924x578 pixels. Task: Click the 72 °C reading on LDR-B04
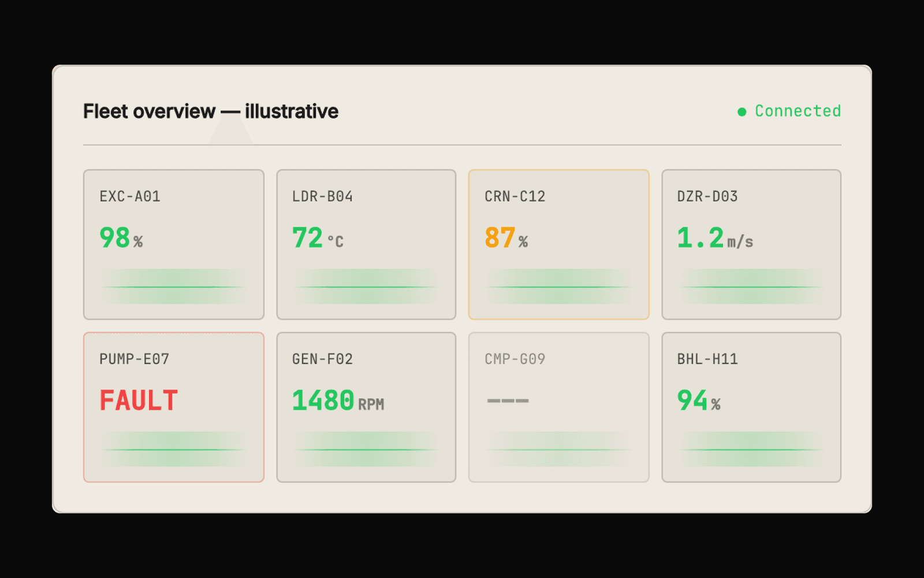pyautogui.click(x=318, y=238)
